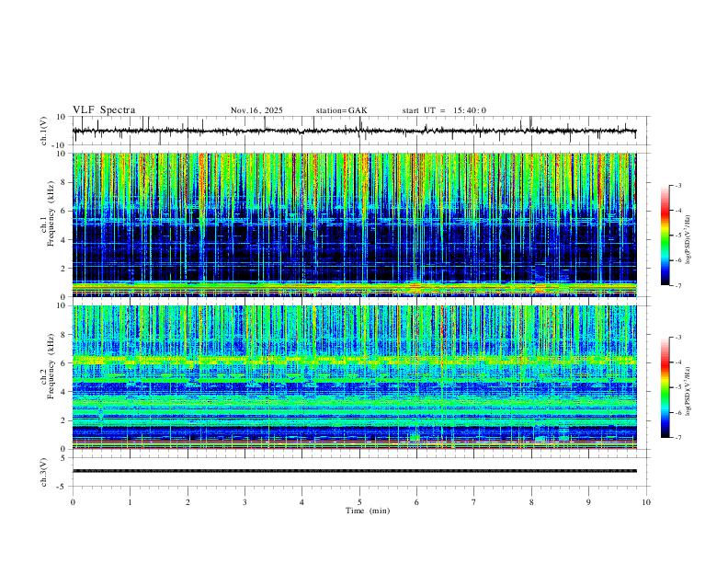Viewport: 728px width, 563px height.
Task: Click the date label "Nov.16, 2025"
Action: pyautogui.click(x=256, y=110)
